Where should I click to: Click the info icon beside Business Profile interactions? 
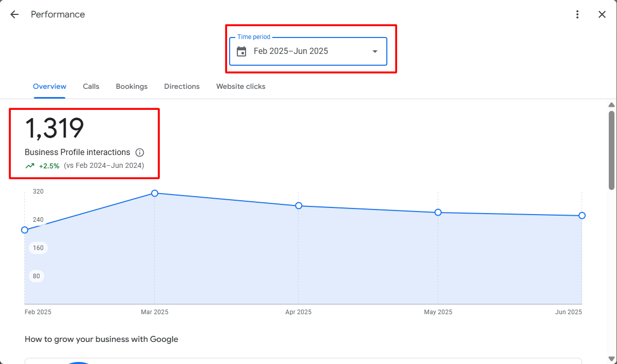click(140, 152)
